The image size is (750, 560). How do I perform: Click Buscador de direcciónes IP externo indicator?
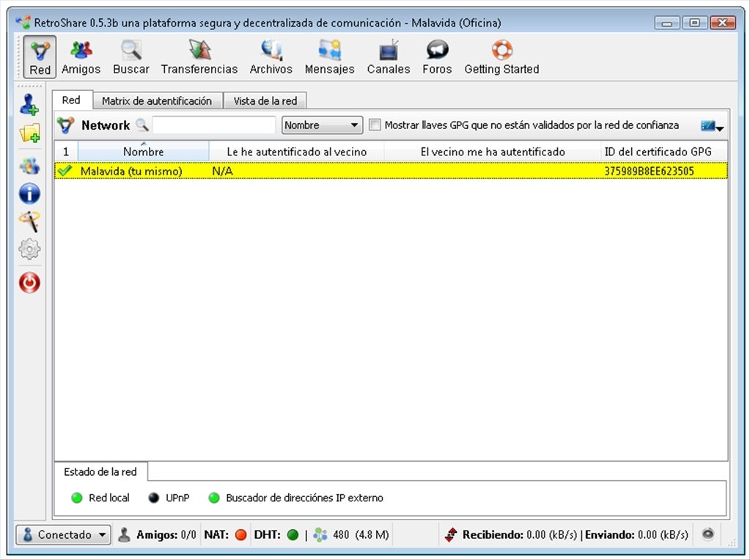(214, 498)
